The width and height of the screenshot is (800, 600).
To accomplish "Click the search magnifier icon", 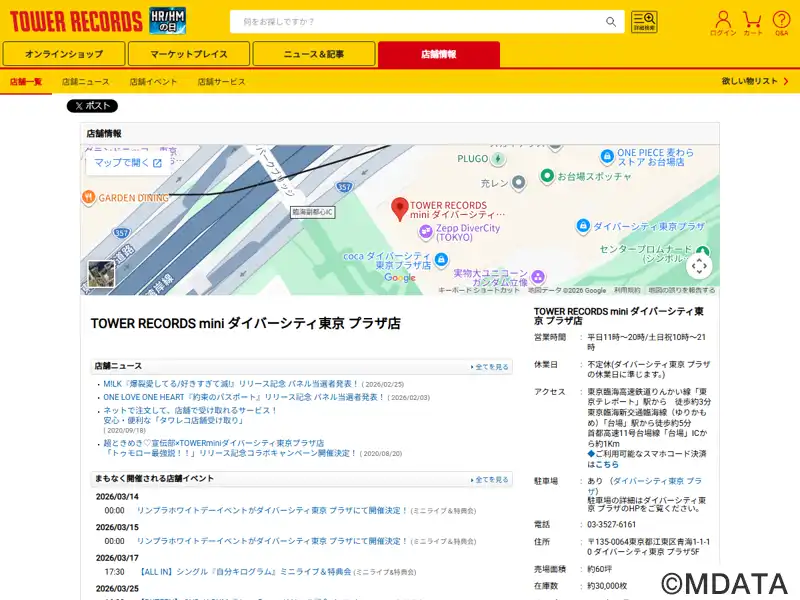I will pyautogui.click(x=611, y=22).
